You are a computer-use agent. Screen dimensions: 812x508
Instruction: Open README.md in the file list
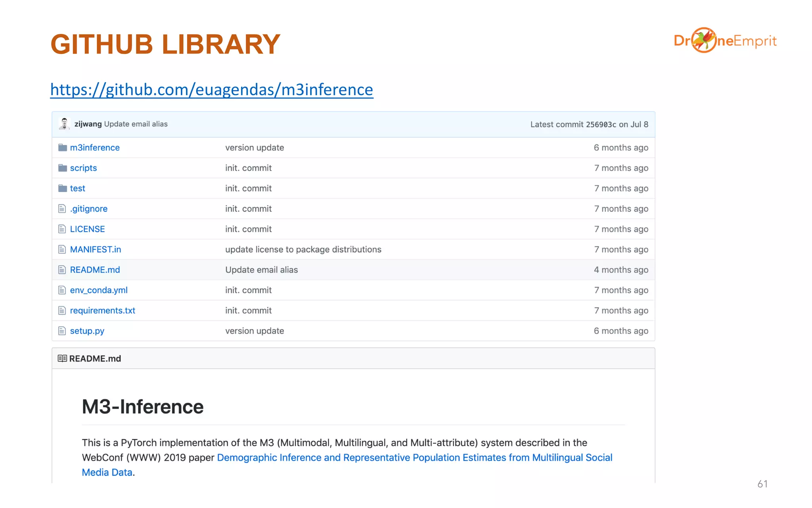[x=95, y=270]
